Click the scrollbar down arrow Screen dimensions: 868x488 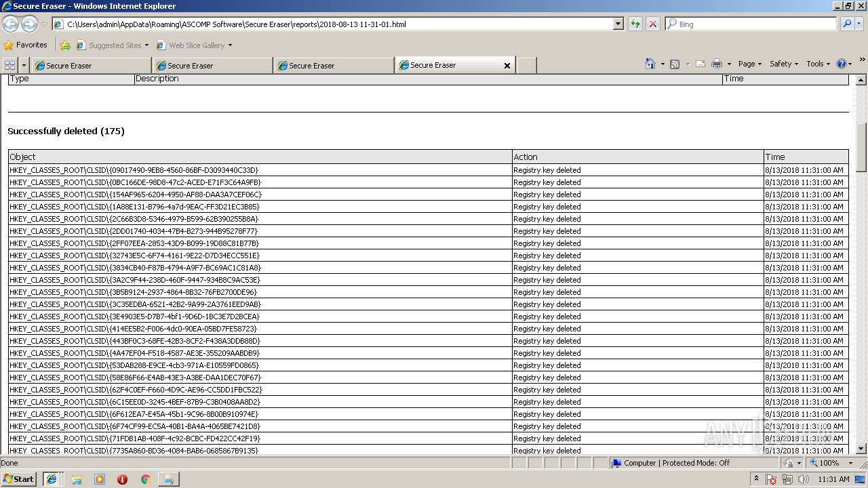[861, 449]
